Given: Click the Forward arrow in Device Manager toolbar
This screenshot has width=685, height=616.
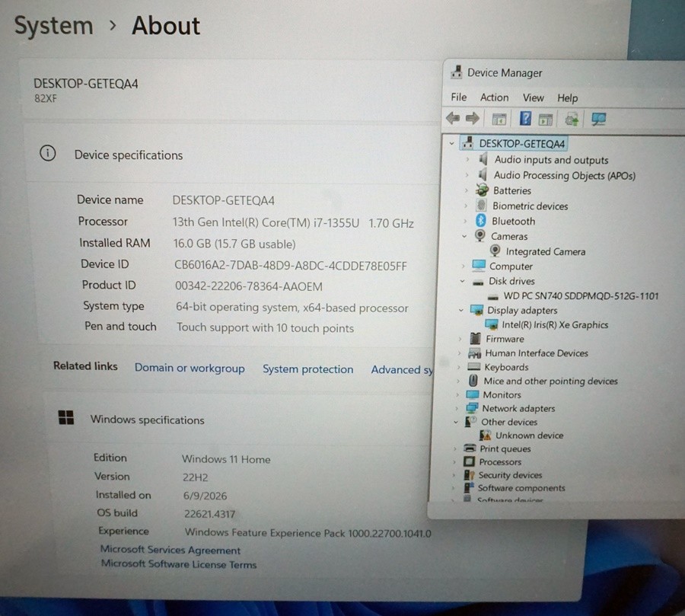Looking at the screenshot, I should click(x=472, y=118).
